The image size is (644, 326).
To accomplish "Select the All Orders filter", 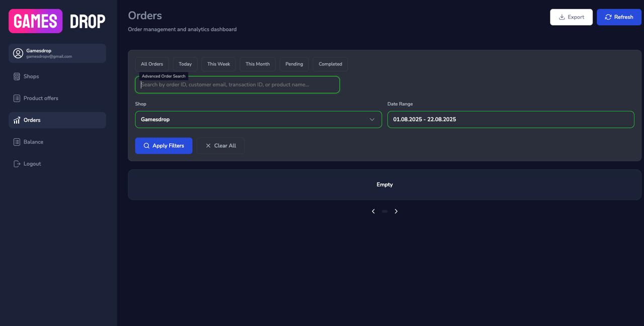I will tap(151, 64).
